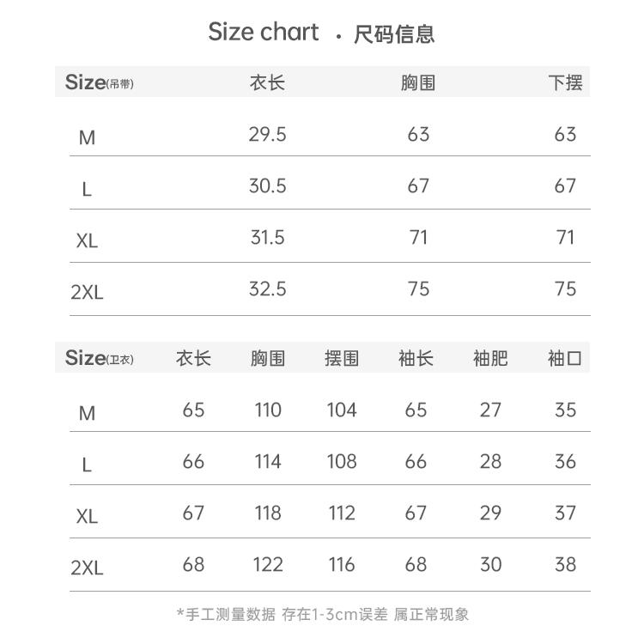Select the 摆围 column header
Image resolution: width=644 pixels, height=644 pixels.
(x=342, y=358)
